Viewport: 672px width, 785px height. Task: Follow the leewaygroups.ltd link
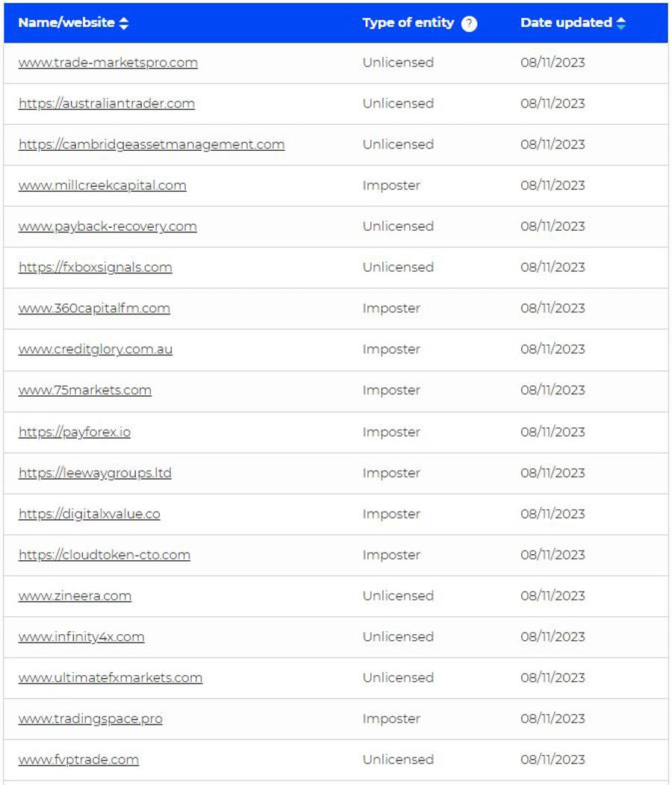pyautogui.click(x=95, y=473)
